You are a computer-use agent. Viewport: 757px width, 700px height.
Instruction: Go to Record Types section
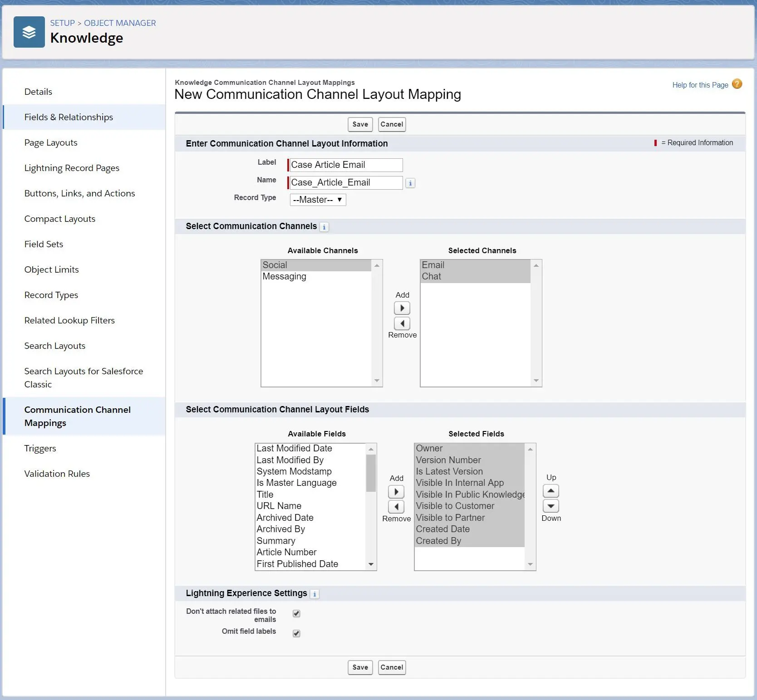[84, 295]
